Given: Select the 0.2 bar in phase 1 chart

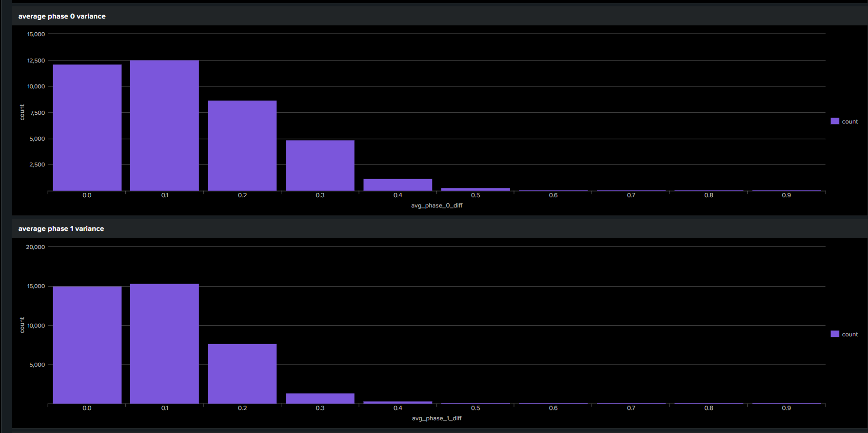Looking at the screenshot, I should tap(242, 374).
